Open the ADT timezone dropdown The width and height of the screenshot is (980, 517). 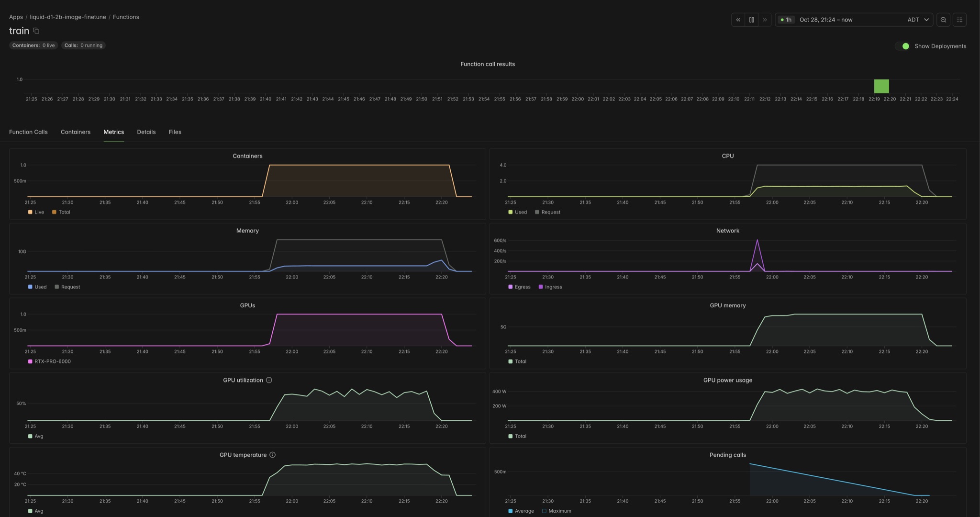tap(918, 20)
